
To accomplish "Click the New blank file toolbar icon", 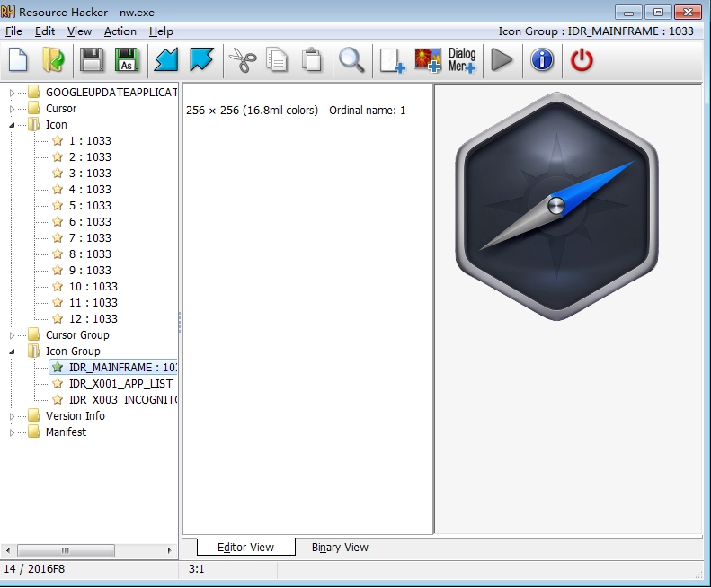I will [19, 60].
